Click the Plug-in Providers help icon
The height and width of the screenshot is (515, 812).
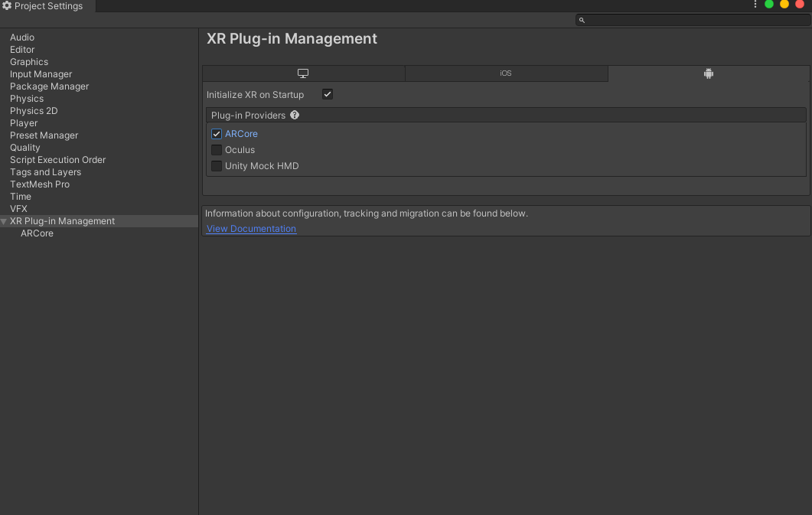[295, 116]
